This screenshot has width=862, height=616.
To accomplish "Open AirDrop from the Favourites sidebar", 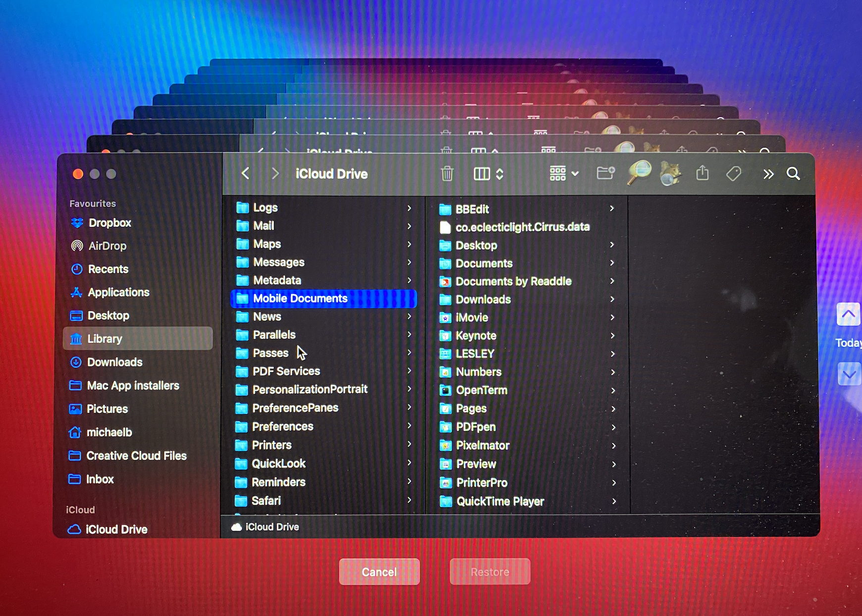I will tap(107, 246).
